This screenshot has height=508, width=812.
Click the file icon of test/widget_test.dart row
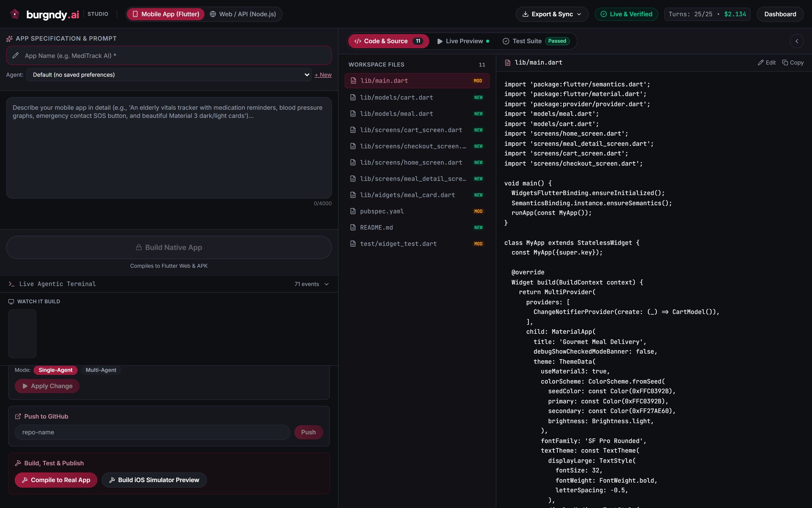[x=353, y=244]
